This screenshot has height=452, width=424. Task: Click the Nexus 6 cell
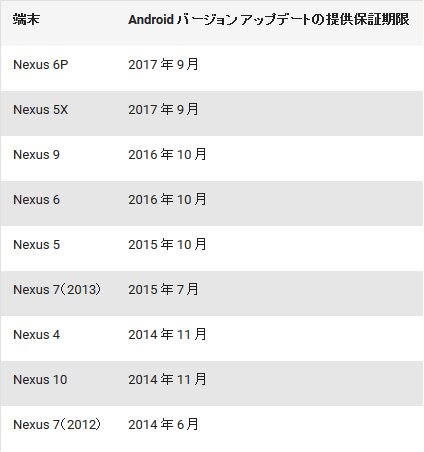(36, 200)
